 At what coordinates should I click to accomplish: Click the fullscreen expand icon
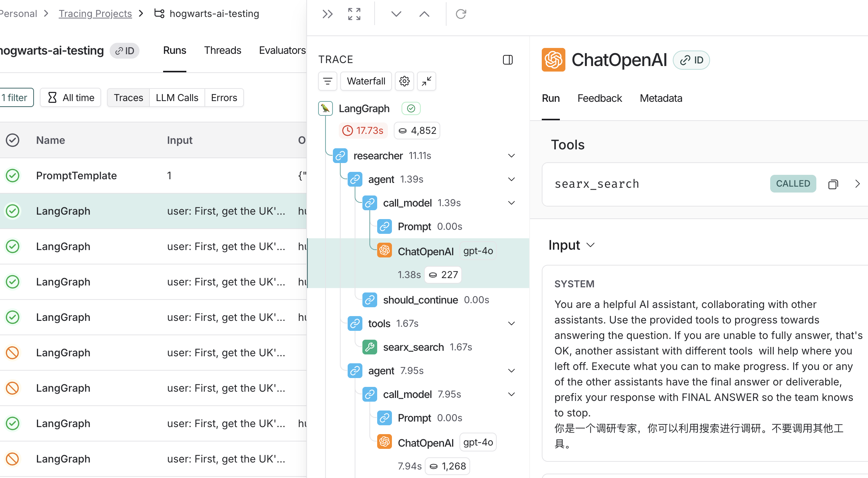354,14
